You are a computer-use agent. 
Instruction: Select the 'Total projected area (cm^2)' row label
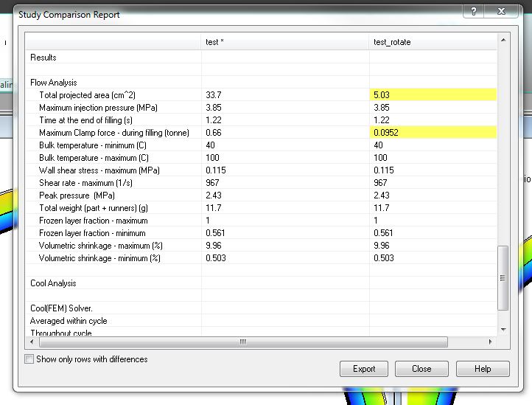(x=87, y=95)
